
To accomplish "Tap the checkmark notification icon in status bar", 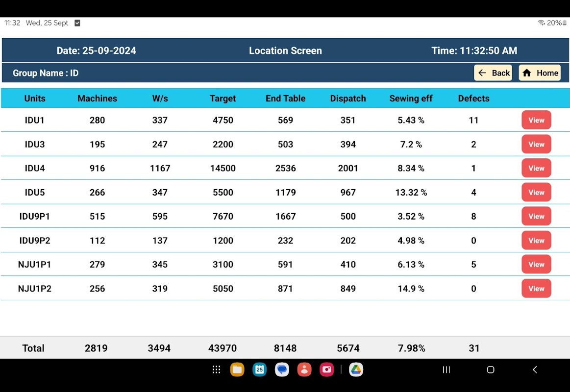I will pos(77,23).
